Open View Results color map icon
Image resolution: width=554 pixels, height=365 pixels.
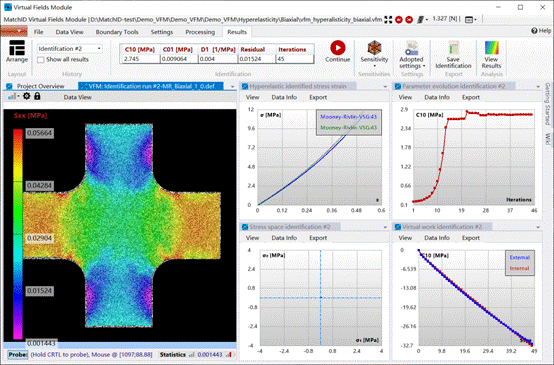coord(491,48)
